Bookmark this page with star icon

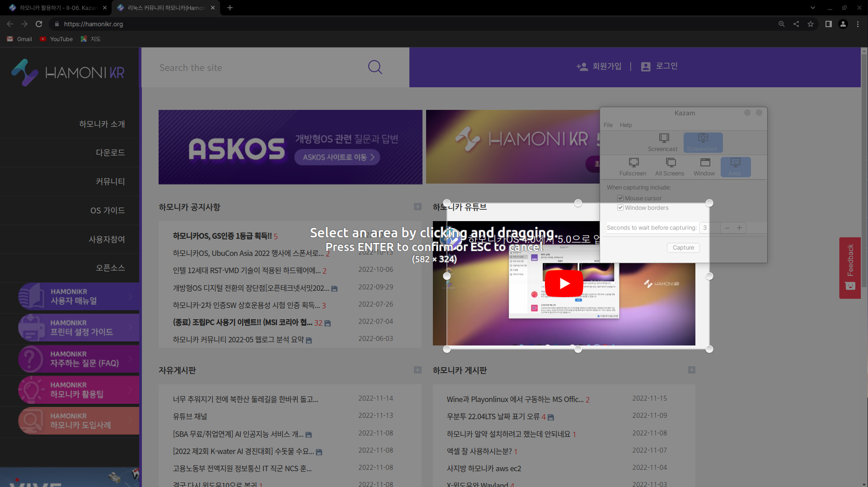pyautogui.click(x=811, y=24)
